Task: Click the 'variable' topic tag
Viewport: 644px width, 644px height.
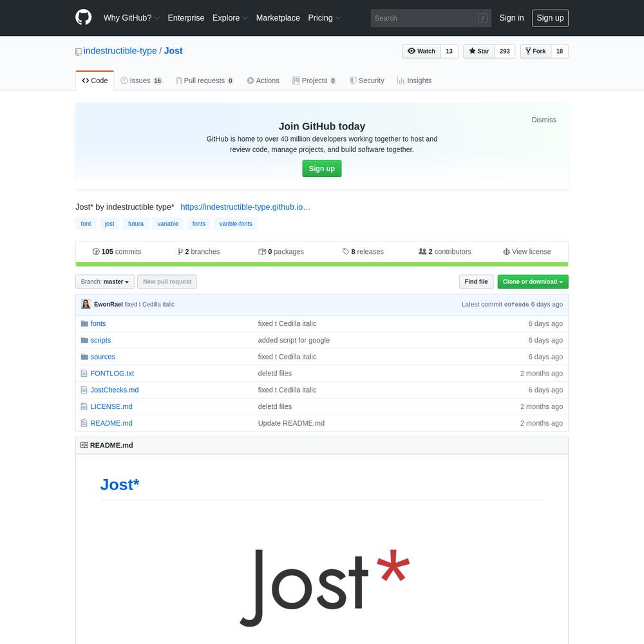Action: [x=167, y=224]
